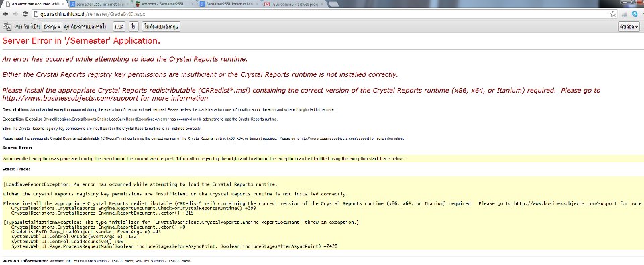
Task: Bookmark this page with the star icon
Action: point(613,14)
